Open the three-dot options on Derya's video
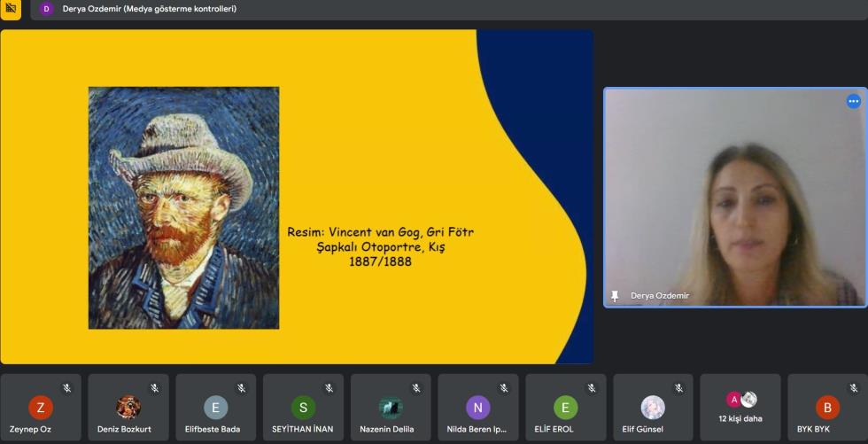 click(x=853, y=101)
